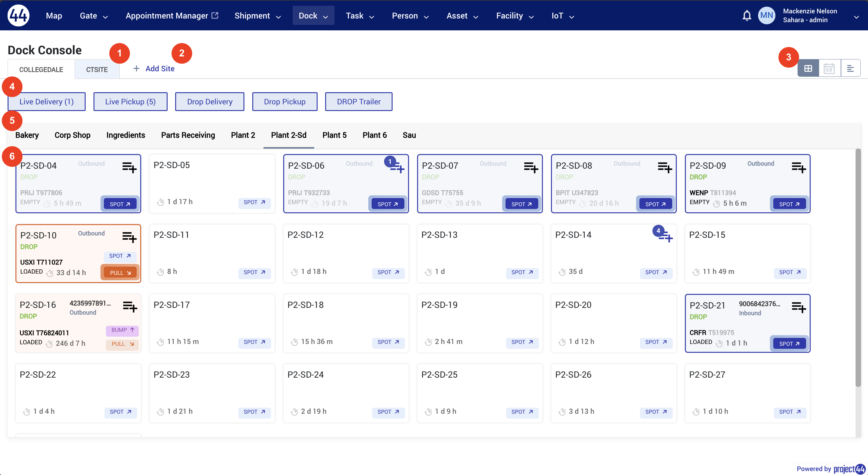
Task: Open the Ingredients tab
Action: pos(126,135)
